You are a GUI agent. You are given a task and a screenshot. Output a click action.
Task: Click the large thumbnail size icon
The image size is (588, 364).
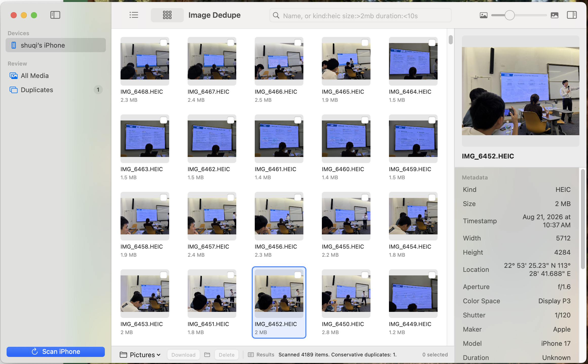(555, 15)
